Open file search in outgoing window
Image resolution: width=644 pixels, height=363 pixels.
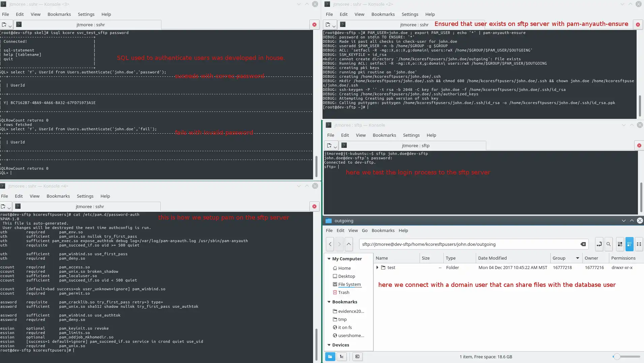pos(608,244)
